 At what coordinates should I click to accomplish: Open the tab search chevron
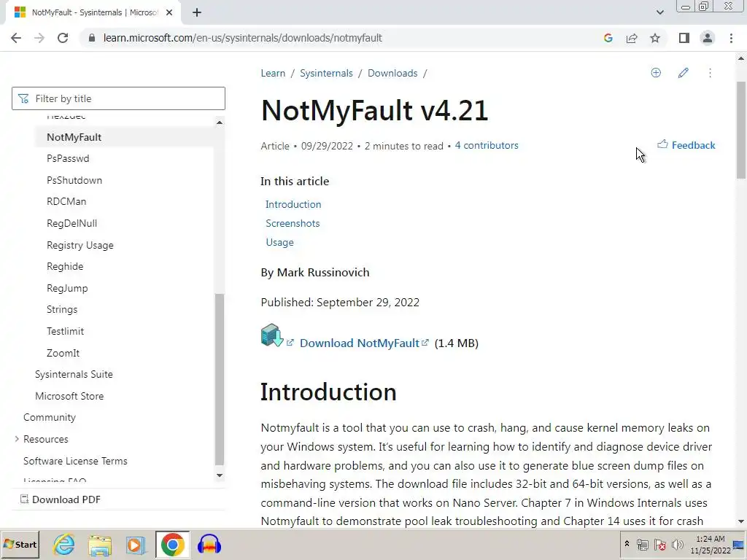coord(659,12)
